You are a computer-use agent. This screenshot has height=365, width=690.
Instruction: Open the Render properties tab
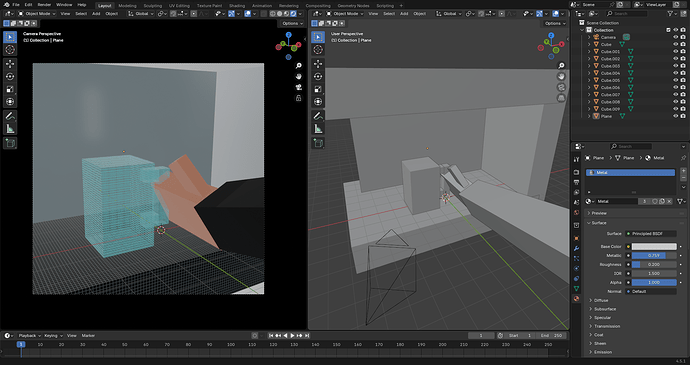(x=576, y=172)
